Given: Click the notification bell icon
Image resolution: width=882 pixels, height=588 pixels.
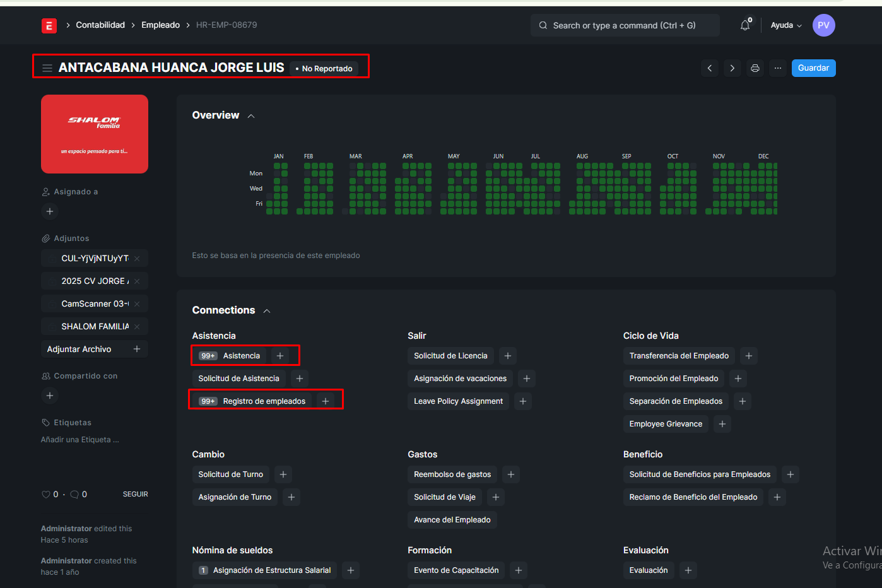Looking at the screenshot, I should [x=745, y=25].
